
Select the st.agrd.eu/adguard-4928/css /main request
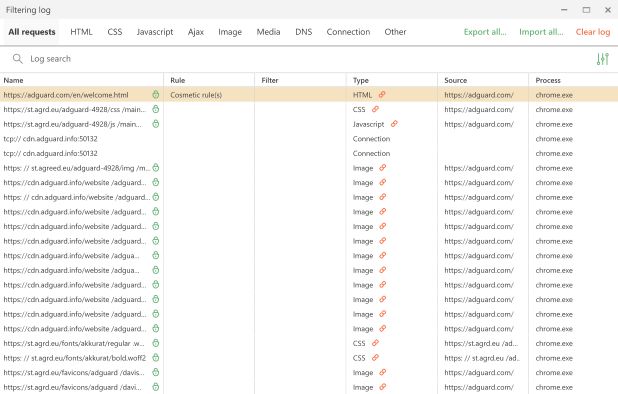pos(74,110)
